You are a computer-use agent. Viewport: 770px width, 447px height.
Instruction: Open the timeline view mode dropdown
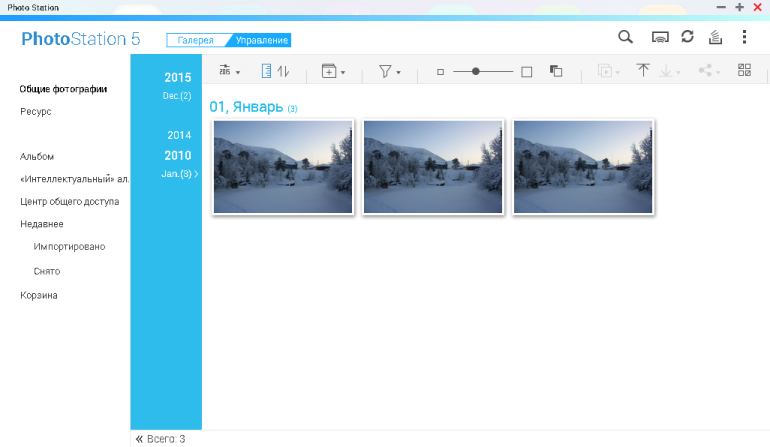229,71
